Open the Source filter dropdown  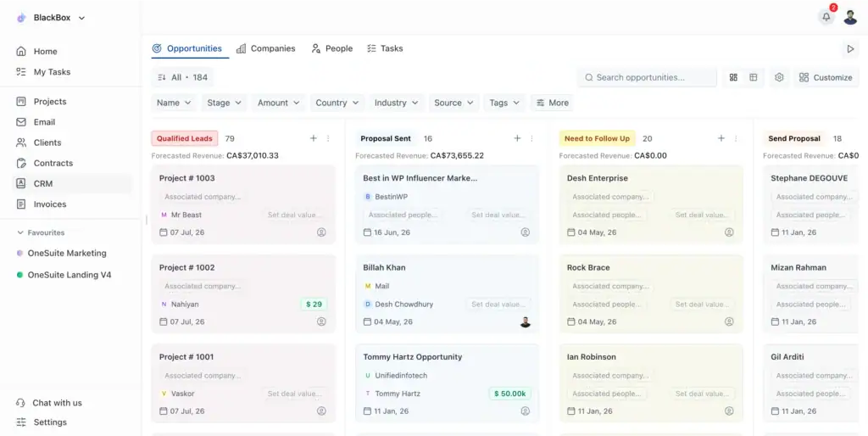[454, 103]
